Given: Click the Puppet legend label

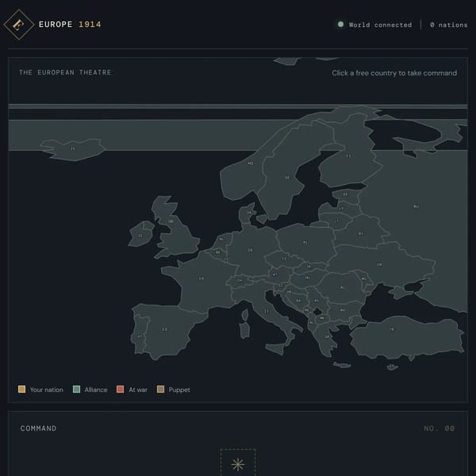Looking at the screenshot, I should (x=179, y=390).
